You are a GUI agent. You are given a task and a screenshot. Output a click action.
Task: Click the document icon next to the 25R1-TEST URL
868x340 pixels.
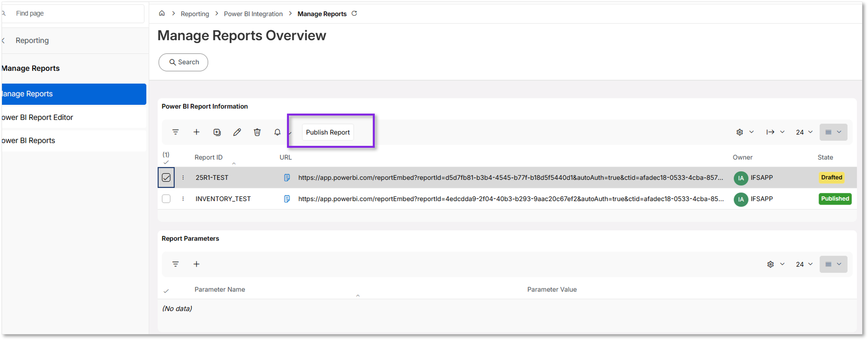pyautogui.click(x=287, y=178)
